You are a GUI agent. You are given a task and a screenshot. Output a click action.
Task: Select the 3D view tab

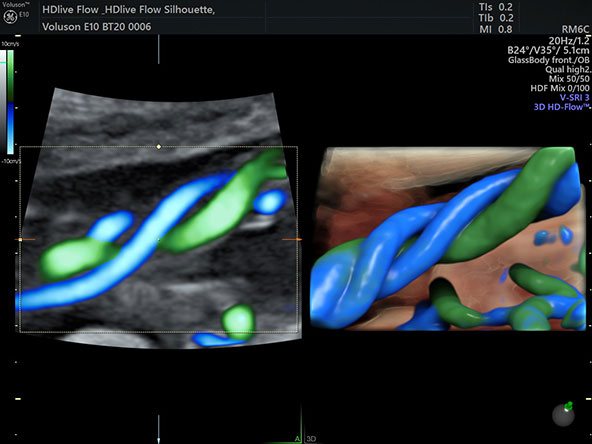pyautogui.click(x=311, y=439)
